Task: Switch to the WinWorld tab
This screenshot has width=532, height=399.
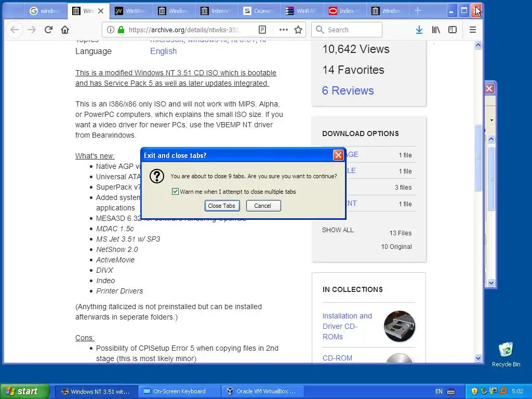Action: 131,11
